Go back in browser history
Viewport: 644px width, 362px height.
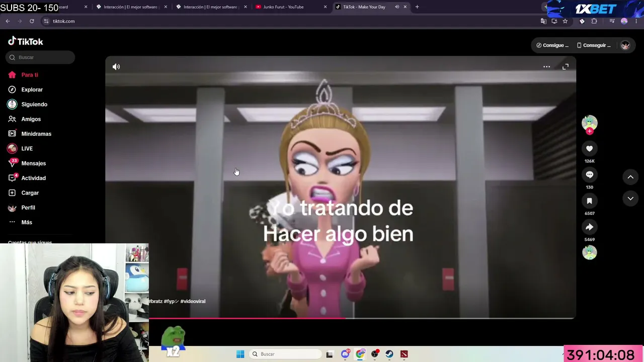point(8,21)
